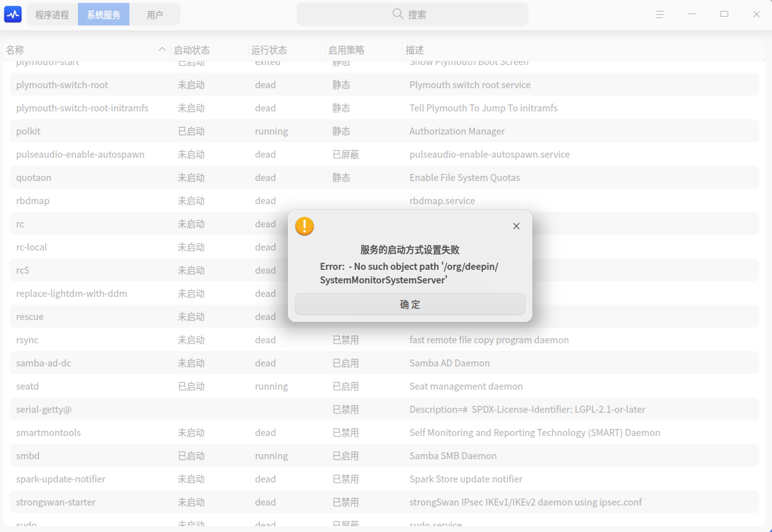Close the error dialog with X
Screen dimensions: 772x532
click(x=516, y=226)
